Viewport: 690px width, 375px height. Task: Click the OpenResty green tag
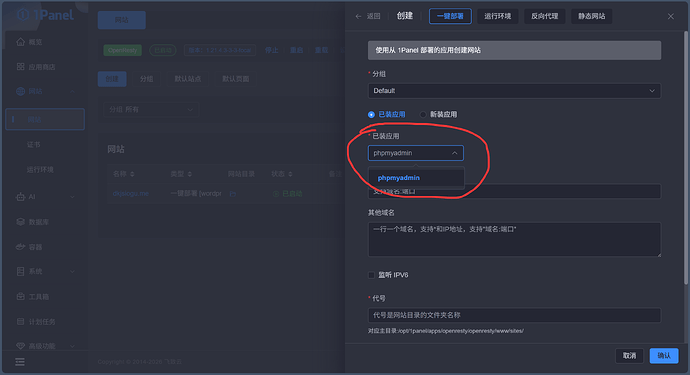click(x=122, y=50)
